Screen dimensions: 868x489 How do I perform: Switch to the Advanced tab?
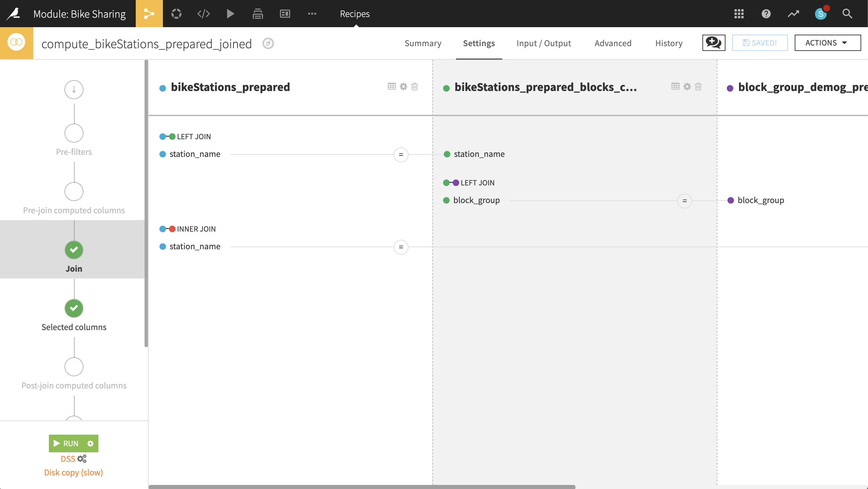tap(613, 43)
